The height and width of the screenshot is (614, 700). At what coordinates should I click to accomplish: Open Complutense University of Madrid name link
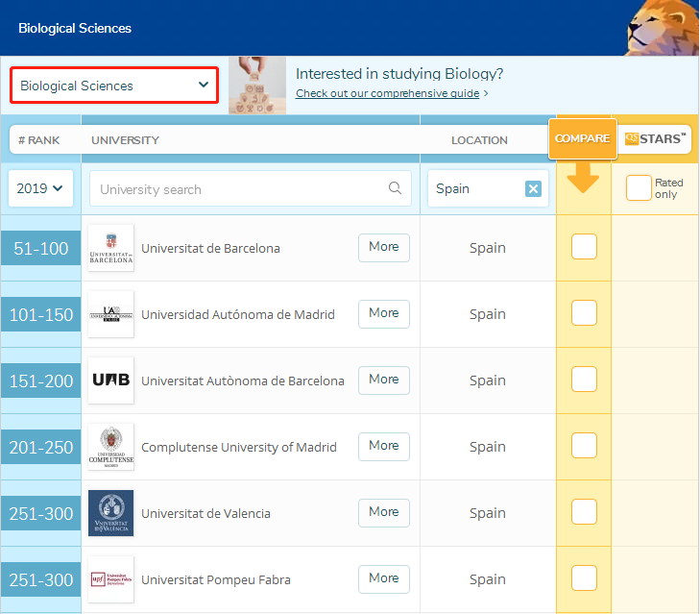[239, 447]
